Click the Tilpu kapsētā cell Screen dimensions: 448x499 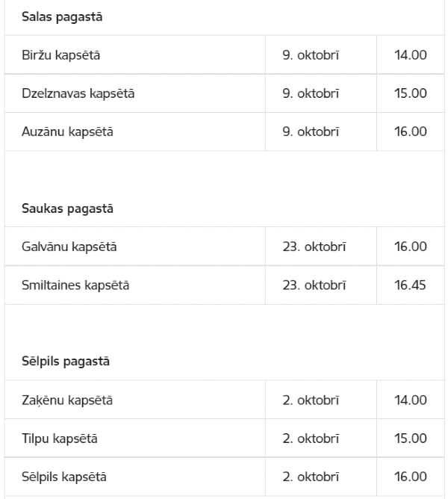pyautogui.click(x=135, y=438)
